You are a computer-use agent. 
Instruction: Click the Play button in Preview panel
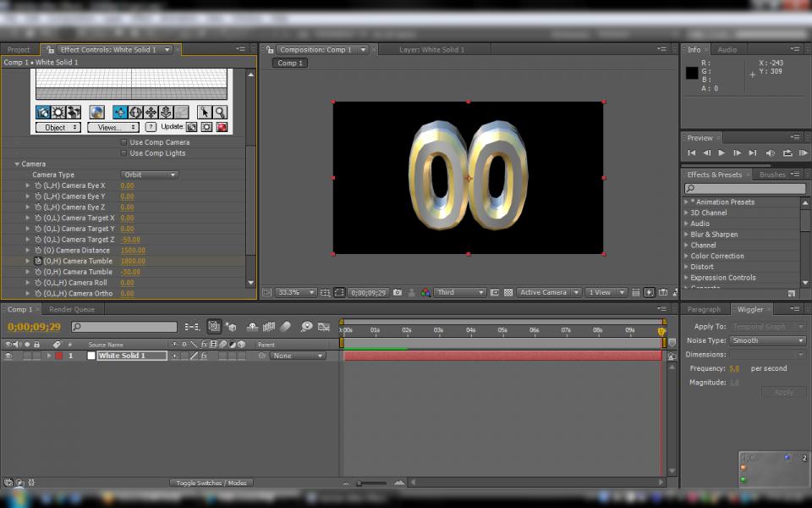tap(721, 153)
